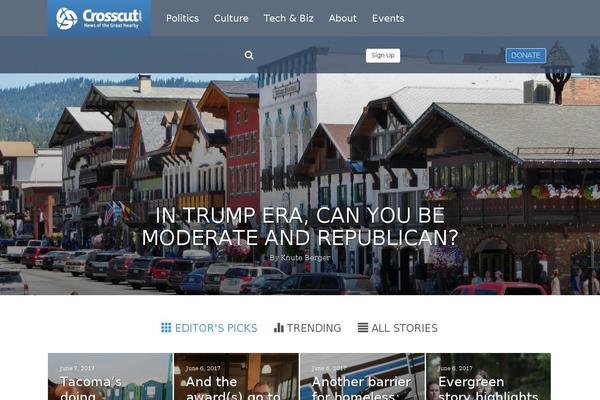600x400 pixels.
Task: Open the Culture section
Action: 231,18
